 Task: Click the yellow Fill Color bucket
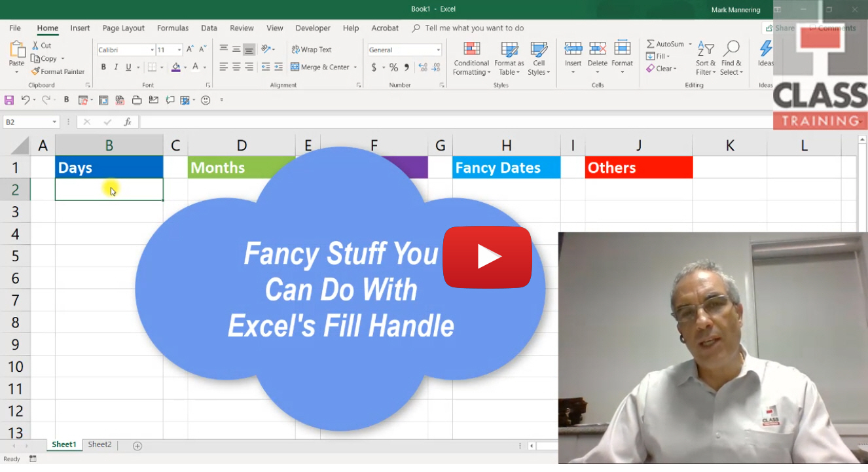[175, 67]
